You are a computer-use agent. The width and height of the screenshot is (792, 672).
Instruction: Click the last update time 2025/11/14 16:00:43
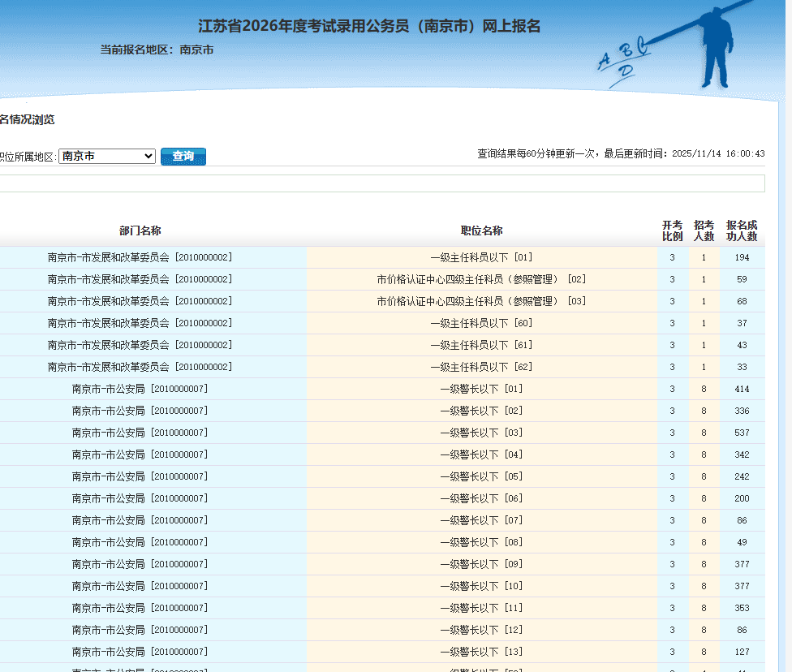coord(718,153)
